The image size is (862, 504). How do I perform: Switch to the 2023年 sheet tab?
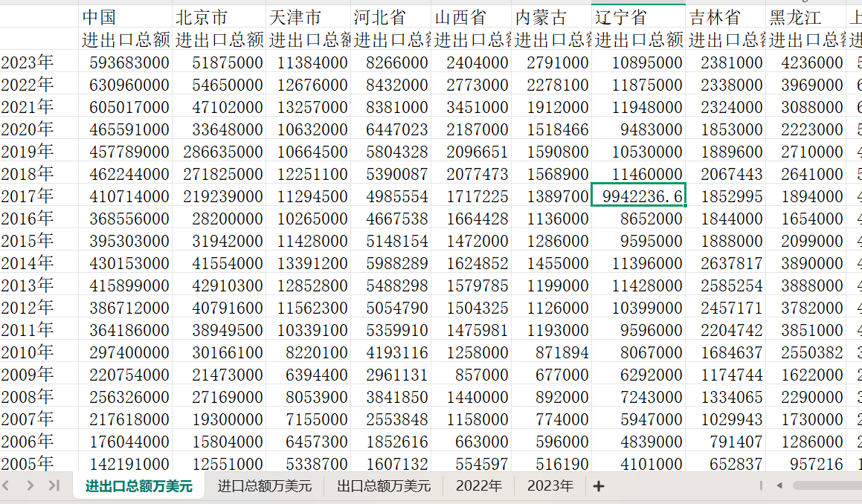[550, 486]
